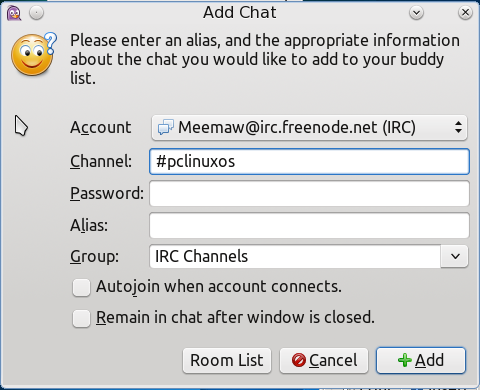
Task: Click the IRC chat bubbles icon in Account
Action: 166,127
